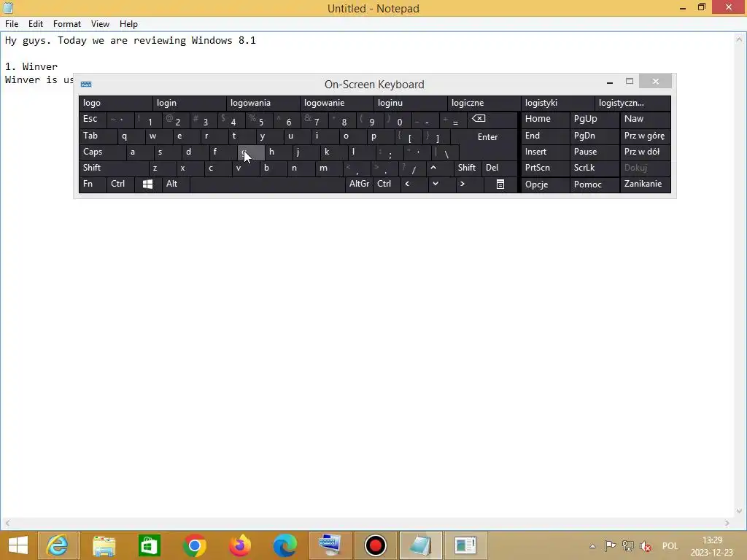Click the On-Screen Keyboard title bar icon

[x=86, y=85]
